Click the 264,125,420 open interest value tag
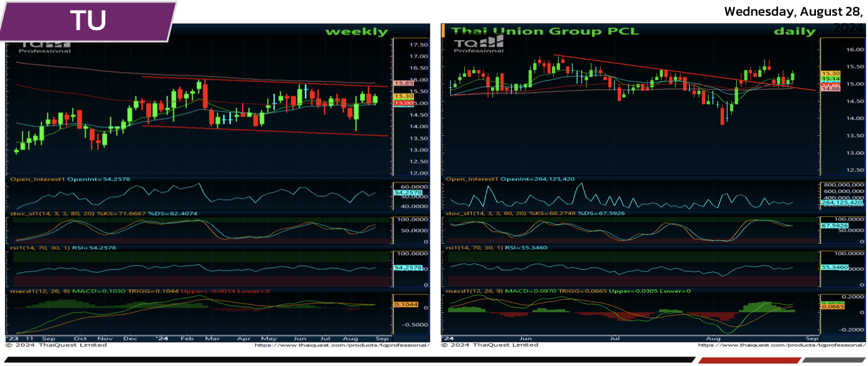 click(x=842, y=202)
